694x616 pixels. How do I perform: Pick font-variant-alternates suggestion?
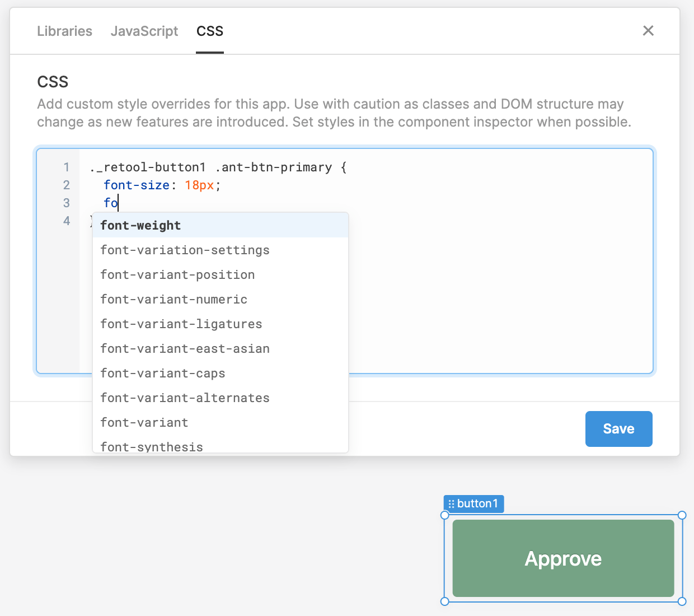pos(221,398)
